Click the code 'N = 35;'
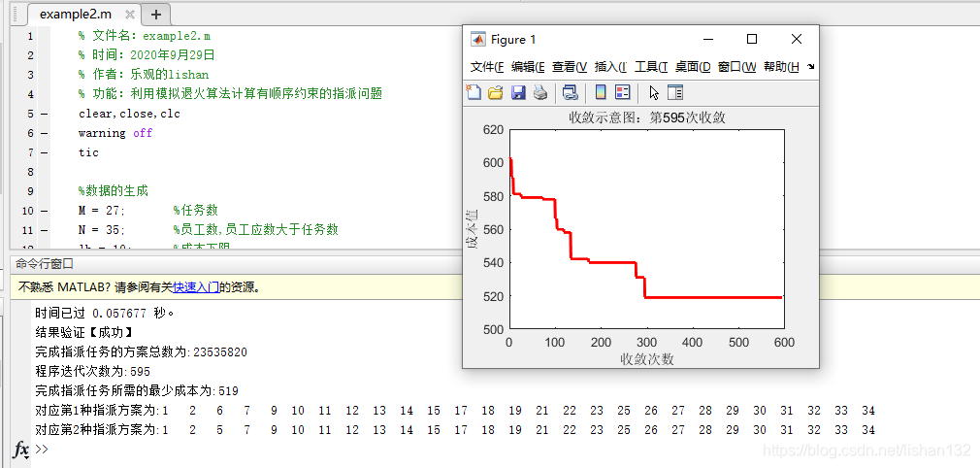This screenshot has width=980, height=468. pyautogui.click(x=102, y=230)
